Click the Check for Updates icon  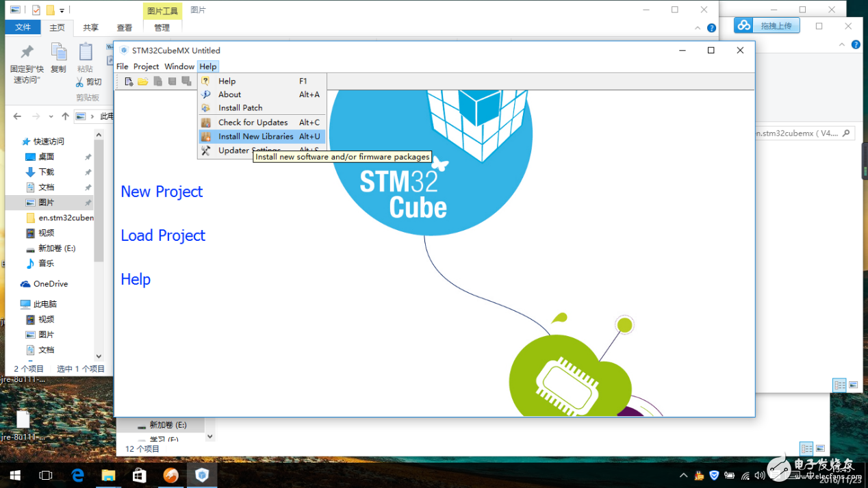205,123
